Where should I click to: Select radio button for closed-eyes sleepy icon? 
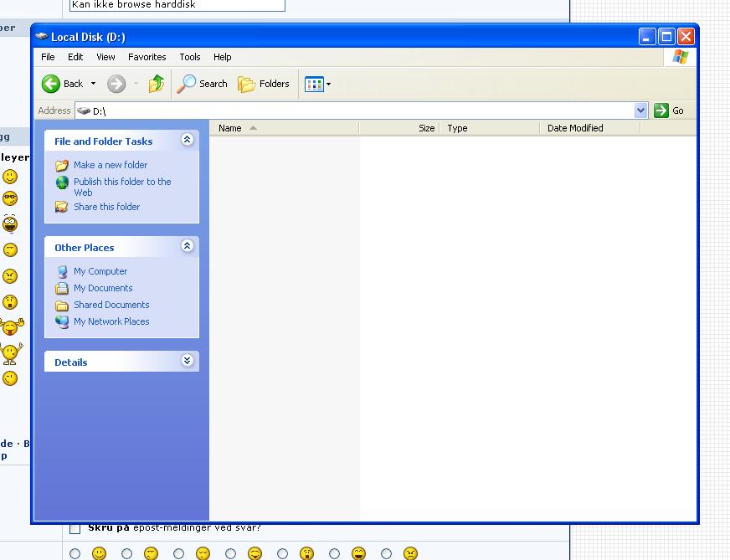[179, 553]
